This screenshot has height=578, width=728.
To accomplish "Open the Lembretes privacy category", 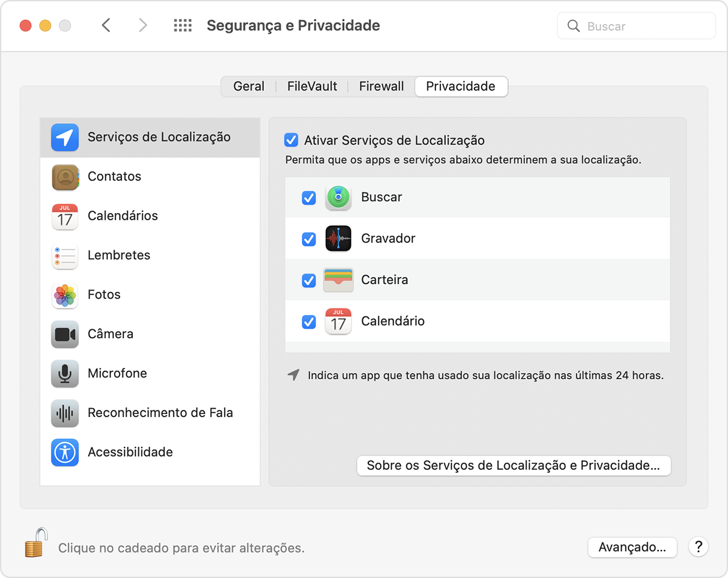I will pyautogui.click(x=119, y=256).
